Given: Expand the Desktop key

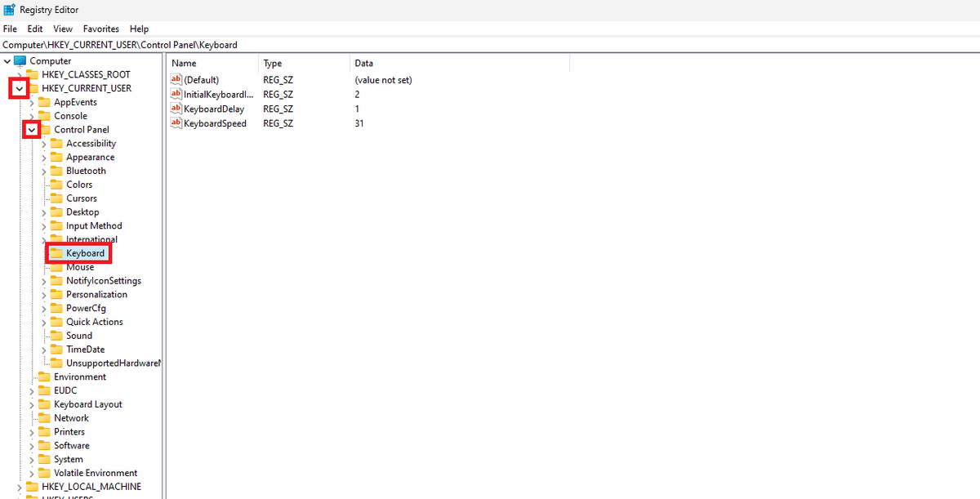Looking at the screenshot, I should click(x=44, y=212).
